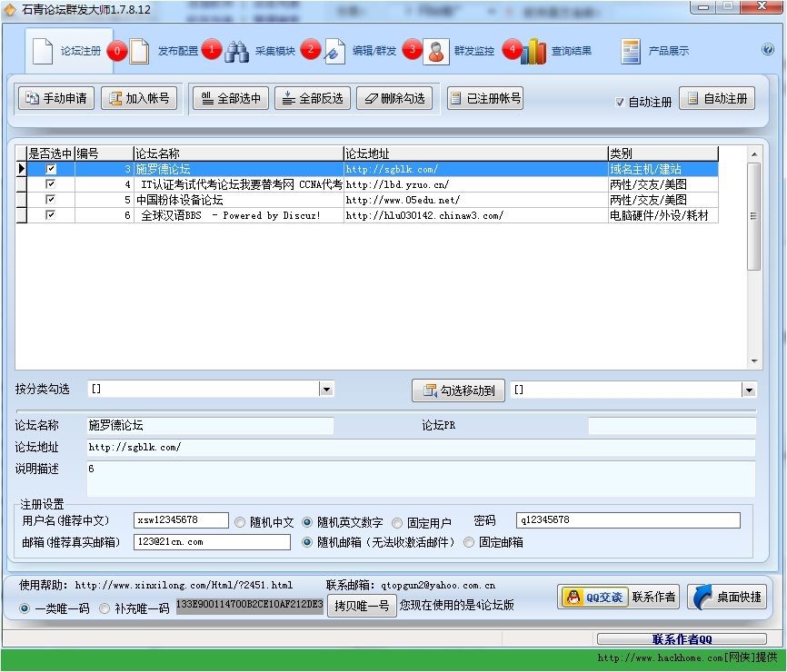Click the 拷贝唯一号 button

362,606
